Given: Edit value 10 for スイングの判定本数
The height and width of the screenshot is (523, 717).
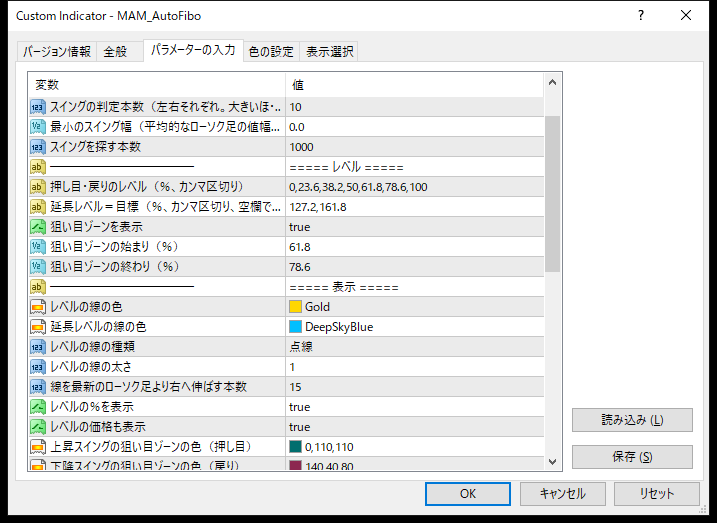Looking at the screenshot, I should [415, 107].
